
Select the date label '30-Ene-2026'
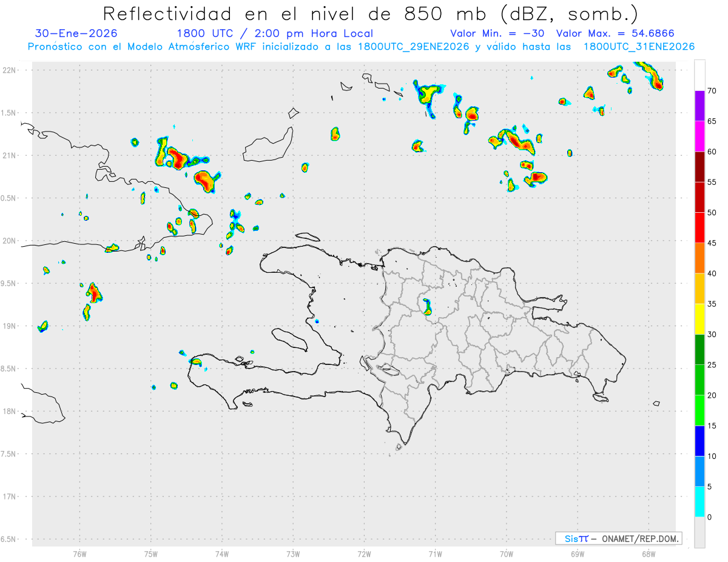point(76,33)
